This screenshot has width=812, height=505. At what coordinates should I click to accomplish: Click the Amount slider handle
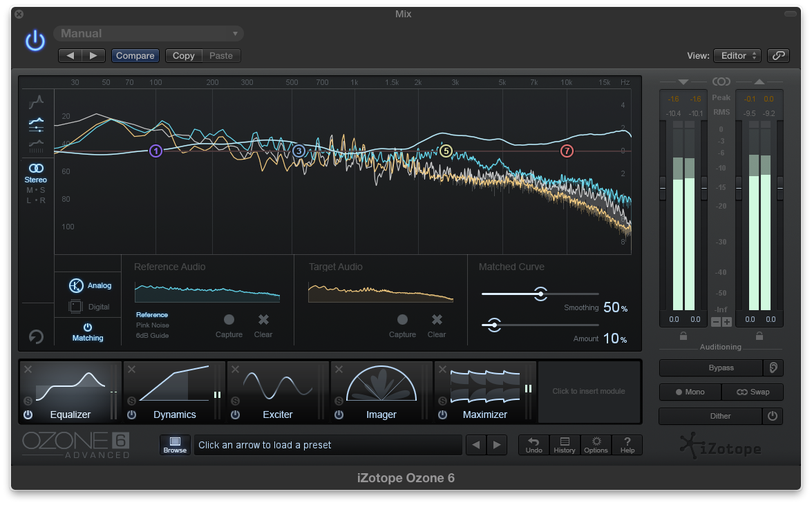click(494, 325)
